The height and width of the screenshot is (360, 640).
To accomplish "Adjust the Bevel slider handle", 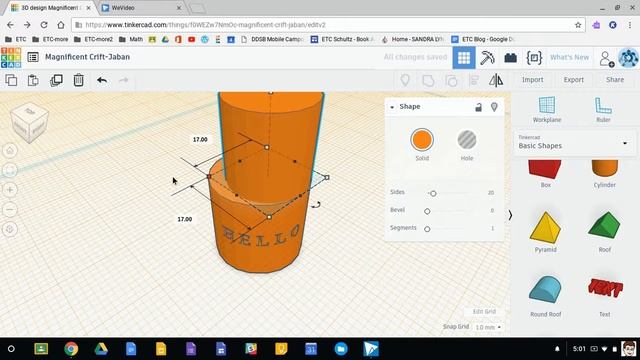I will [427, 211].
